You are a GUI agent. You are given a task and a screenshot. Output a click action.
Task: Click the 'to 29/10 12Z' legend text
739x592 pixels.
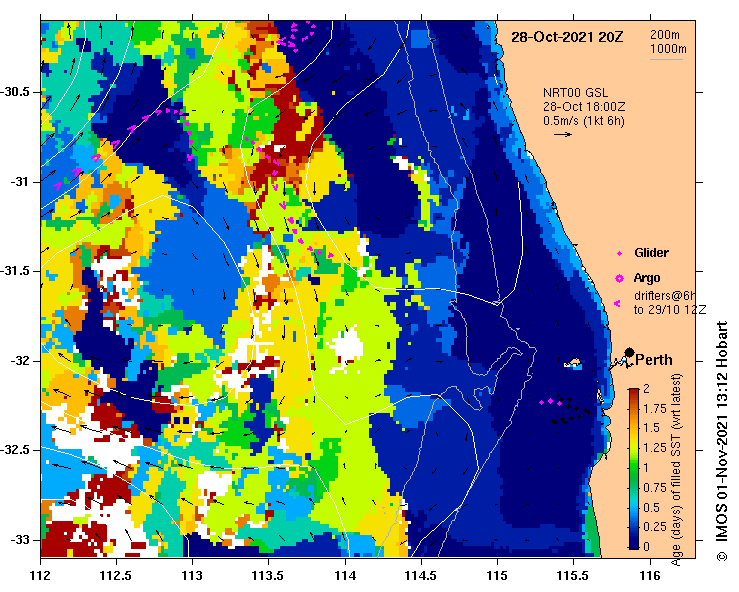pyautogui.click(x=670, y=310)
